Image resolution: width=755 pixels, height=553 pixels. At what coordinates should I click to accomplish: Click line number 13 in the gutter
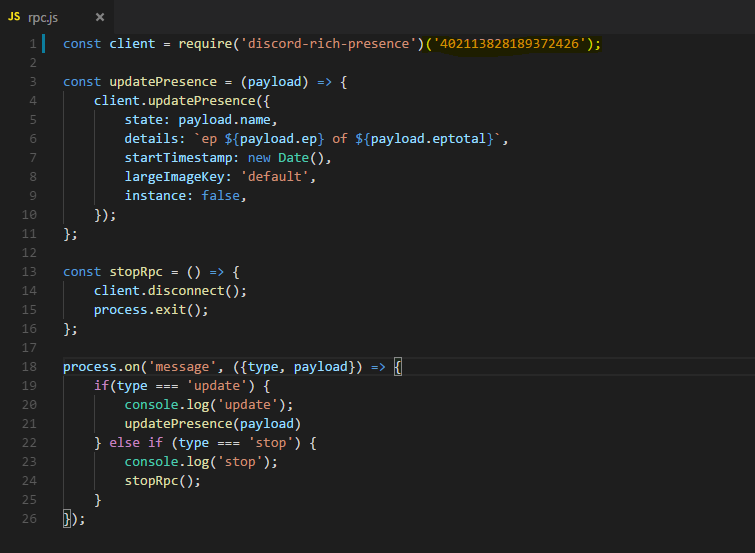point(29,272)
